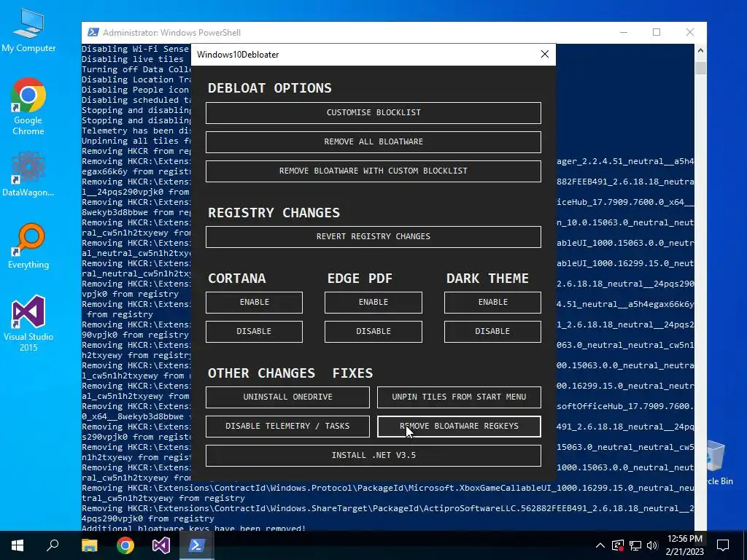Click Customise Blocklist button

(x=373, y=113)
